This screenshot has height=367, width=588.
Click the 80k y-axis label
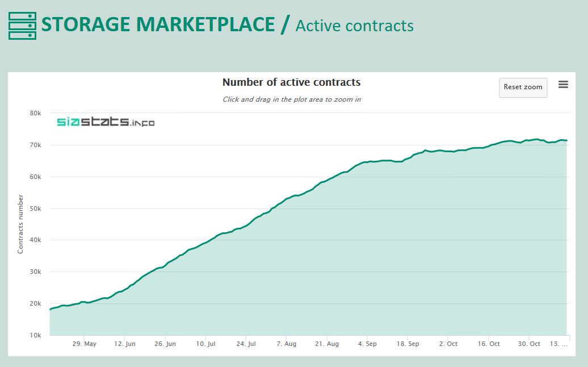[35, 113]
